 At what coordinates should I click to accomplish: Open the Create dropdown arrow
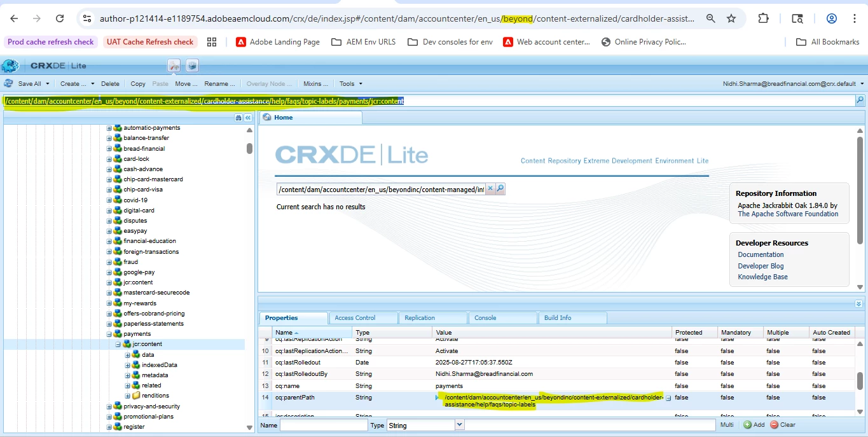point(92,83)
